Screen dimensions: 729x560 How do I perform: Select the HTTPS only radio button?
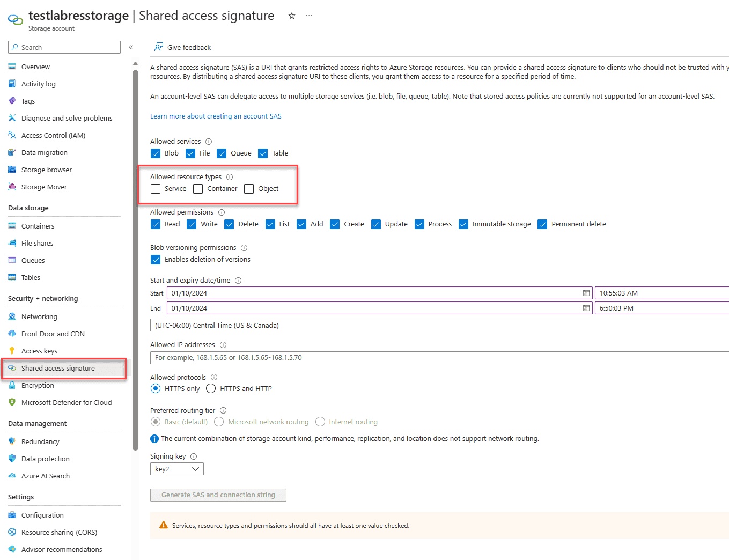click(156, 388)
